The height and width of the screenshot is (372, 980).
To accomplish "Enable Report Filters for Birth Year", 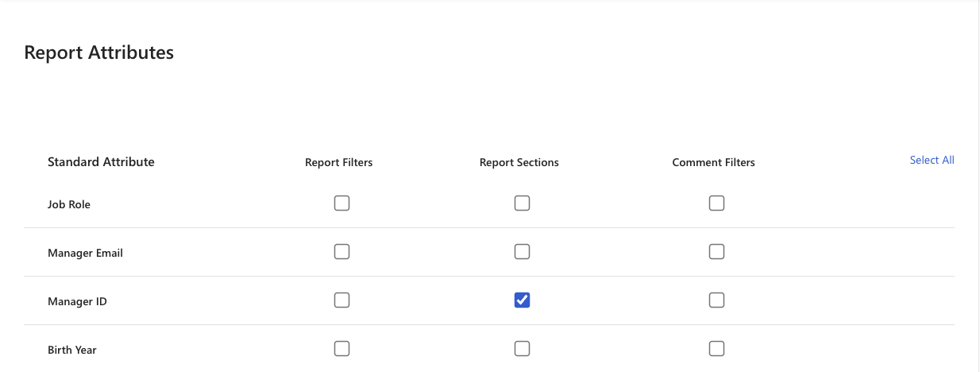I will click(x=341, y=348).
